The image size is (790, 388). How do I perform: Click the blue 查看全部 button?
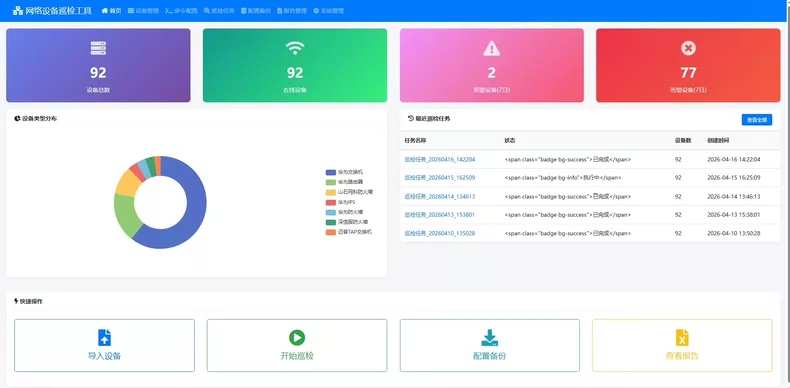click(x=757, y=120)
